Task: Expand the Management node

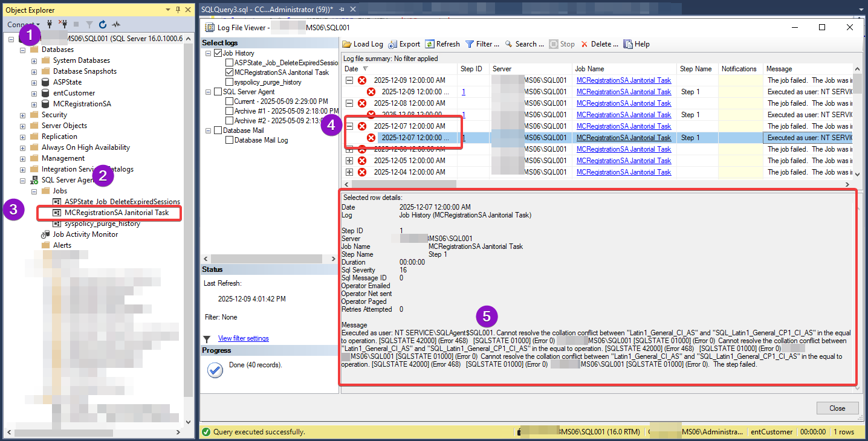Action: tap(23, 158)
